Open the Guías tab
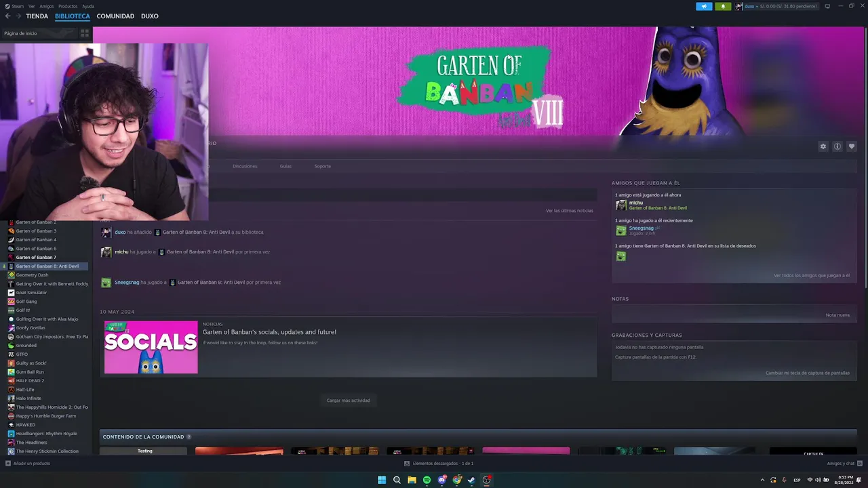Image resolution: width=868 pixels, height=488 pixels. coord(285,166)
